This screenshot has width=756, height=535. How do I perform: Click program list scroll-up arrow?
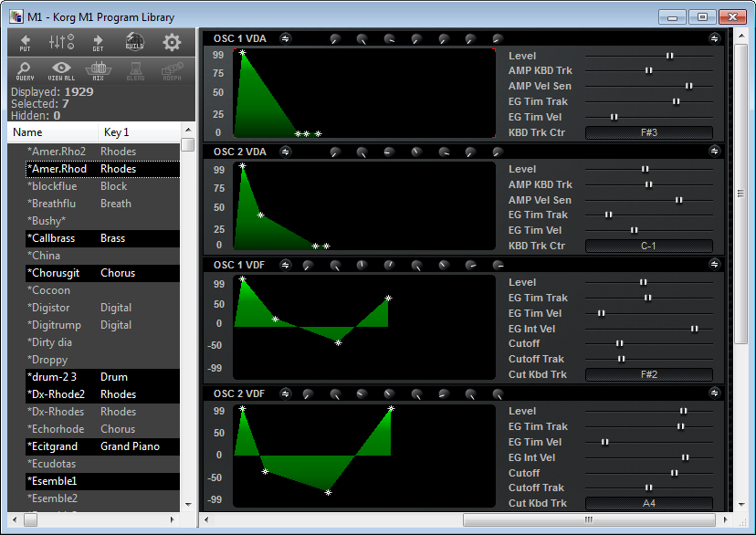click(188, 130)
